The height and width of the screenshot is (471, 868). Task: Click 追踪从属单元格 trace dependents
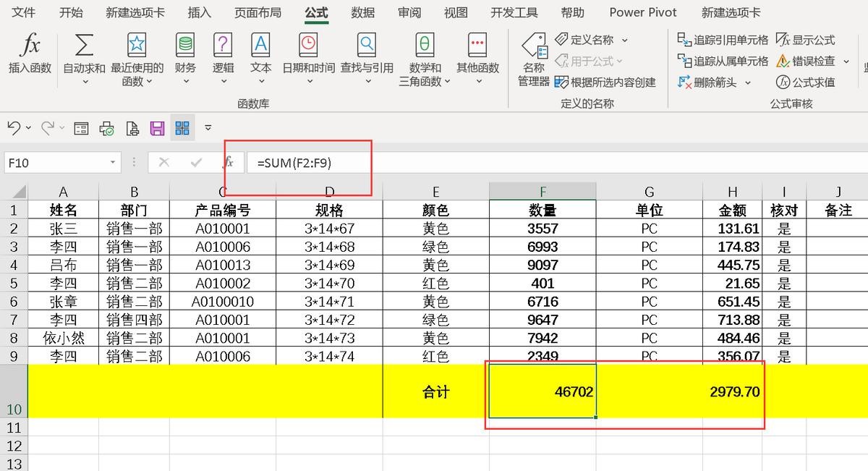[723, 61]
